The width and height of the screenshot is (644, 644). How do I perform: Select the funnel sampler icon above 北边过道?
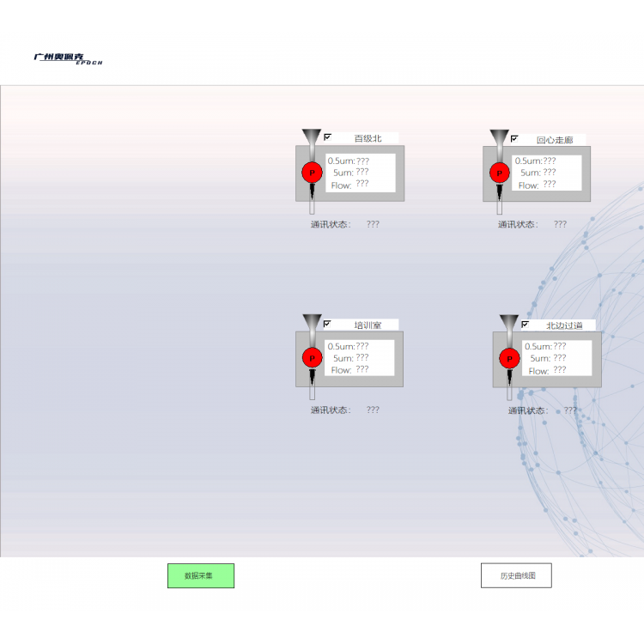(509, 324)
